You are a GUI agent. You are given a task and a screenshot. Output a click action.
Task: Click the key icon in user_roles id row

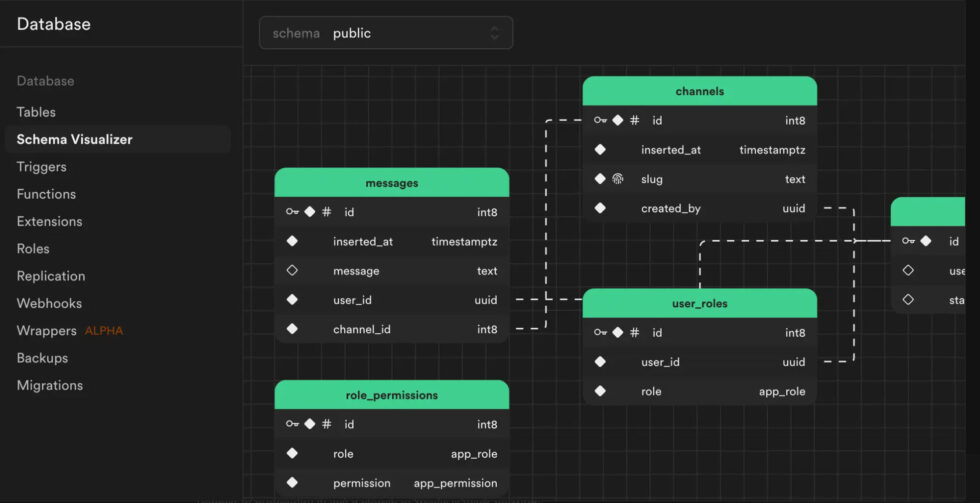(x=600, y=333)
